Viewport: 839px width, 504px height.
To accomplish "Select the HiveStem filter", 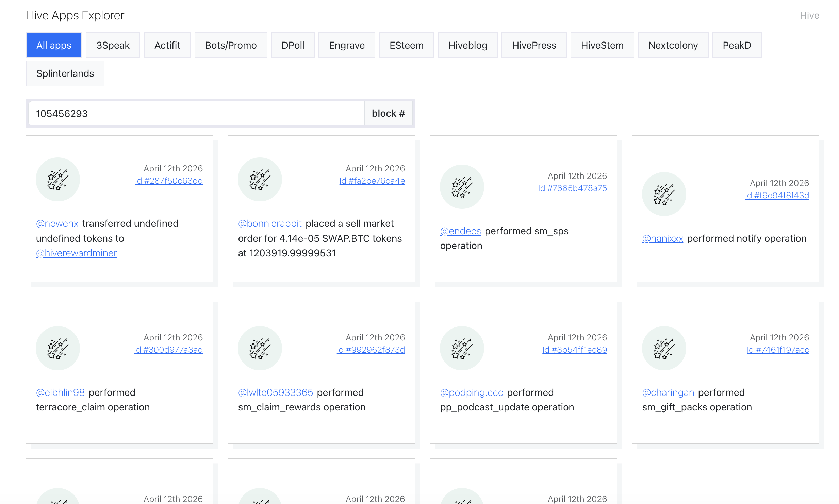I will (602, 45).
